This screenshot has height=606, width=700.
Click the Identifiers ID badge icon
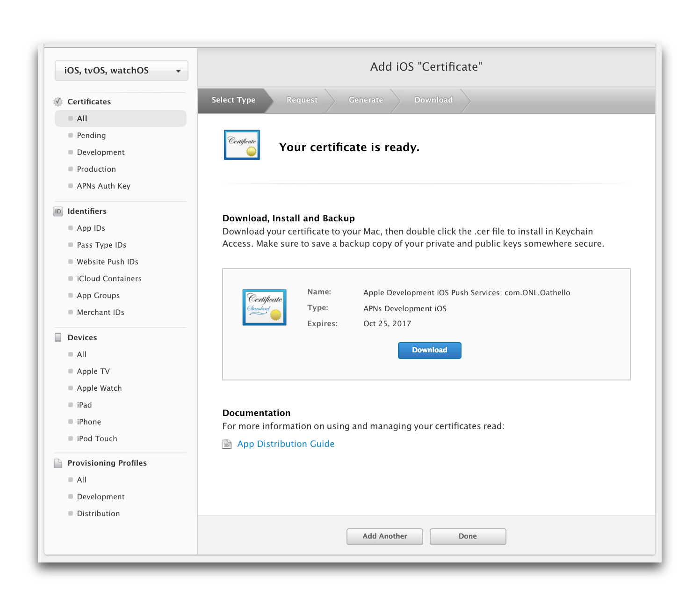58,211
